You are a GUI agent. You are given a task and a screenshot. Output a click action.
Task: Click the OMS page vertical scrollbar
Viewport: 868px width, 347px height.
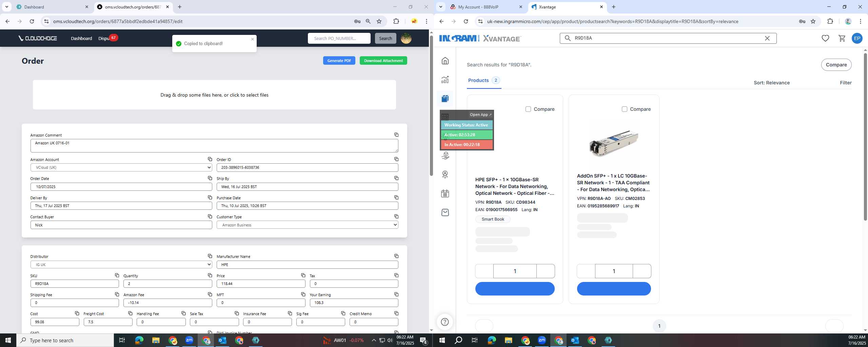click(431, 105)
